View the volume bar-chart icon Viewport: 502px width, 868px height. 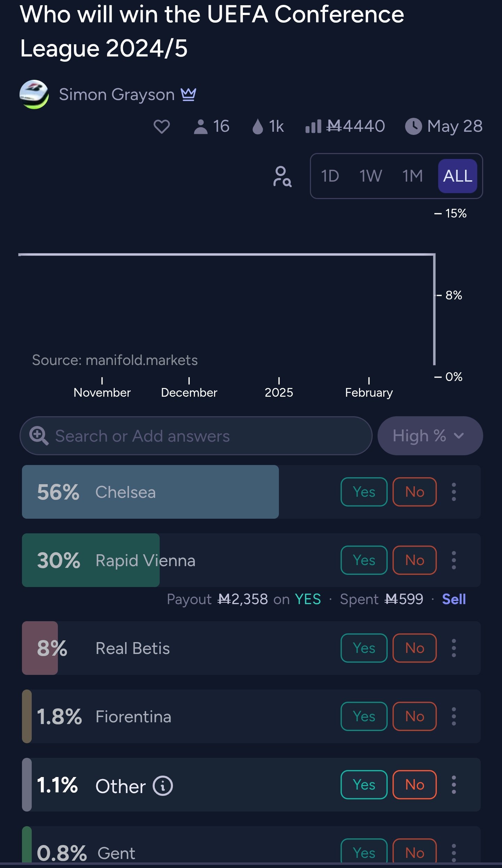[x=313, y=126]
